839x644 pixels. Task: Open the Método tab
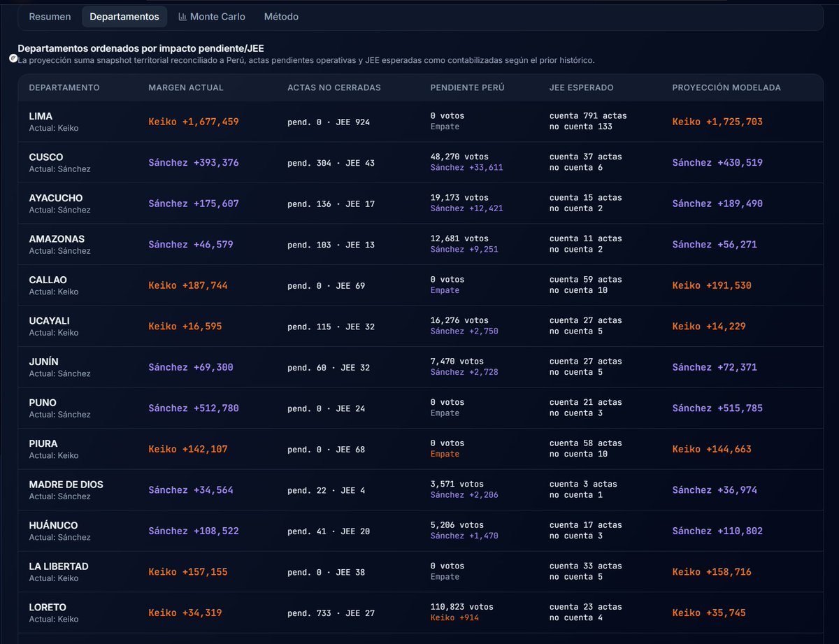[x=281, y=17]
